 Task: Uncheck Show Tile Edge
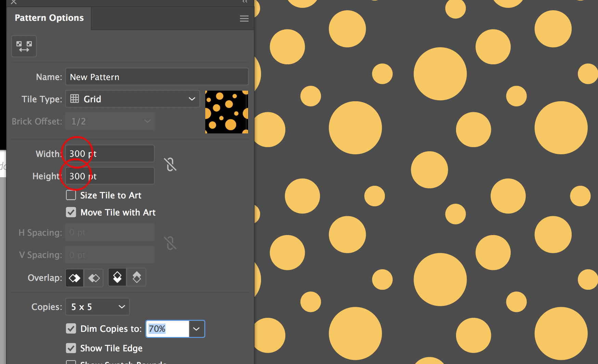coord(71,348)
